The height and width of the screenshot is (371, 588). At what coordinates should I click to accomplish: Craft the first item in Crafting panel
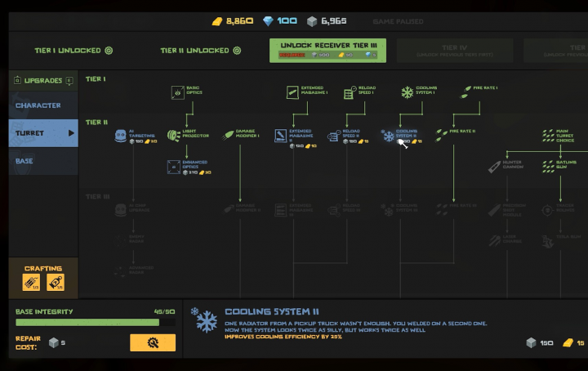coord(31,283)
